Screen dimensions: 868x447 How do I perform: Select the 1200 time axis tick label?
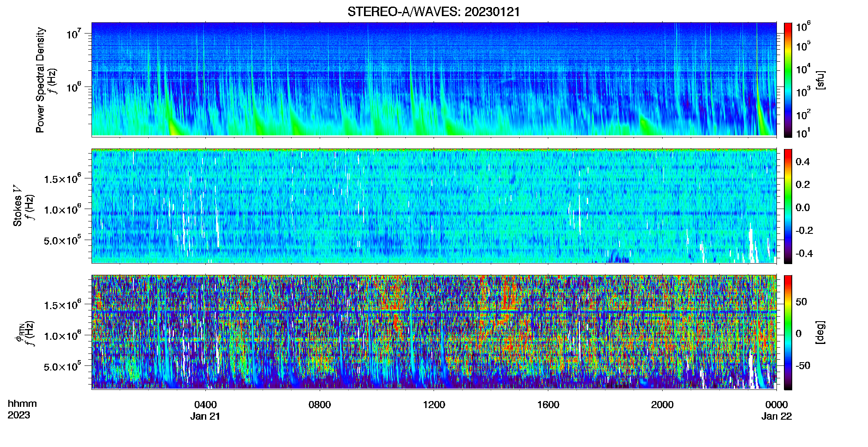click(x=434, y=404)
